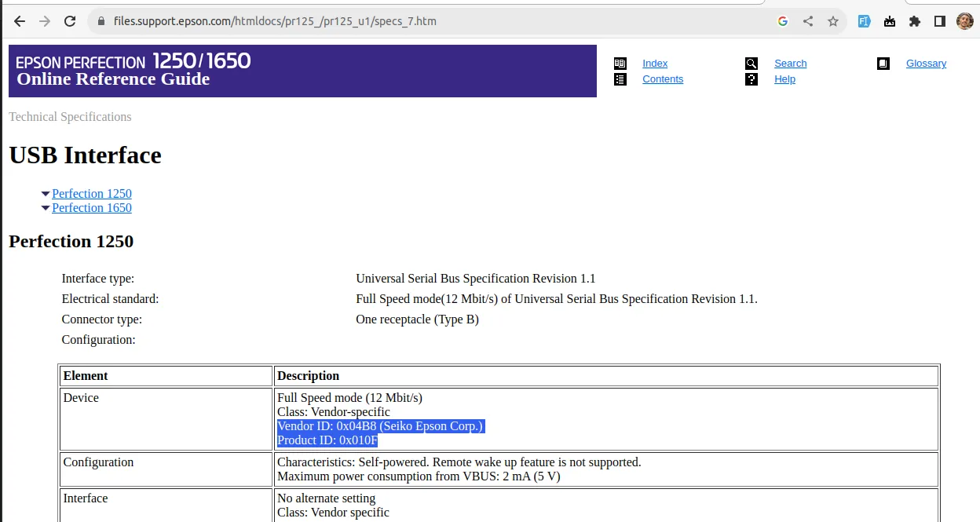Open the Glossary link
Screen dimensions: 980x522
coord(926,64)
